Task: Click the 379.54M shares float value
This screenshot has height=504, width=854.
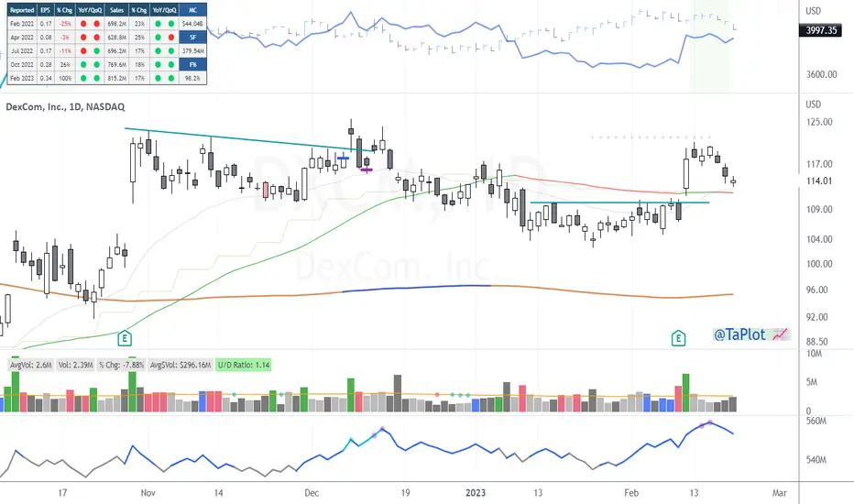Action: pos(192,51)
